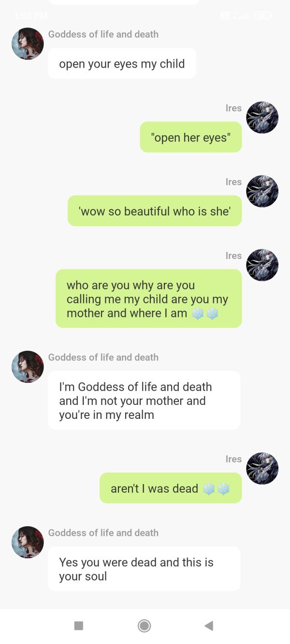Select the "who are you why are you" bubble
The image size is (290, 644).
click(149, 299)
